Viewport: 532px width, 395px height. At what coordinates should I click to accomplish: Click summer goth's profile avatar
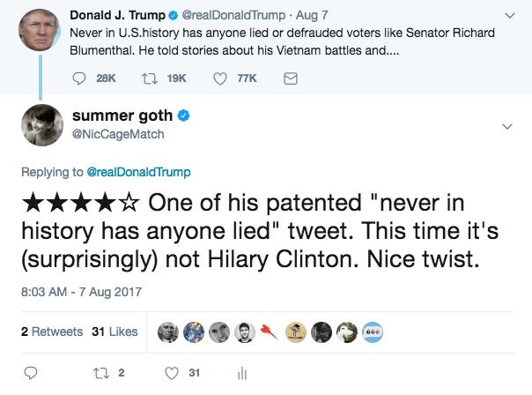tap(42, 125)
